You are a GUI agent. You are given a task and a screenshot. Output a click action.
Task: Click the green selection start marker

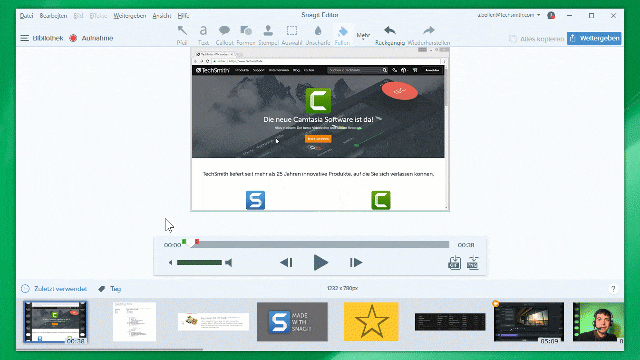(184, 242)
